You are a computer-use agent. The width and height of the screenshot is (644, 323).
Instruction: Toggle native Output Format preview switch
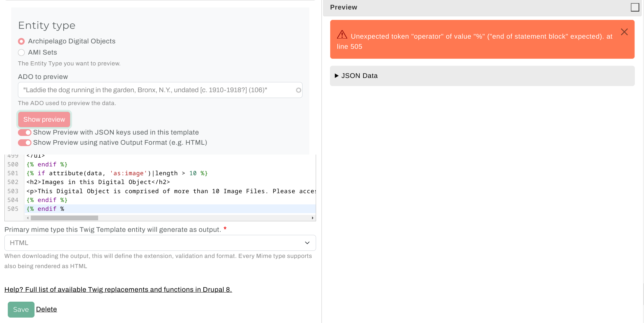point(25,143)
